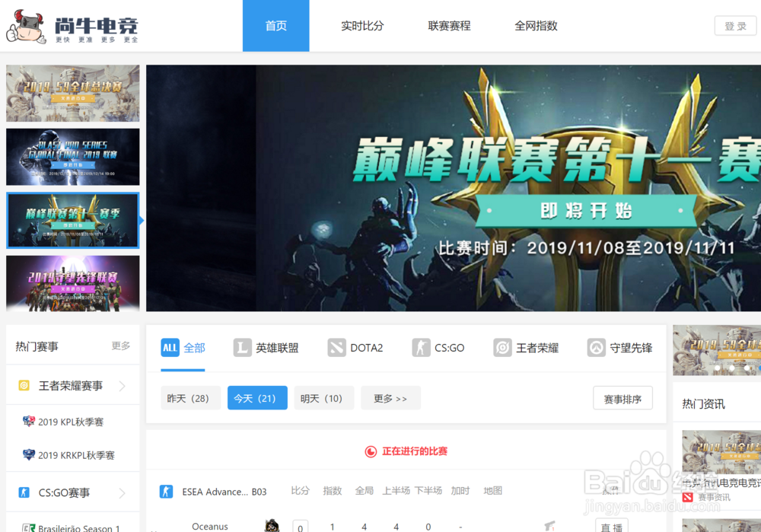The height and width of the screenshot is (532, 761).
Task: Select the 2019守望先锋联赛 thumbnail
Action: tap(73, 283)
